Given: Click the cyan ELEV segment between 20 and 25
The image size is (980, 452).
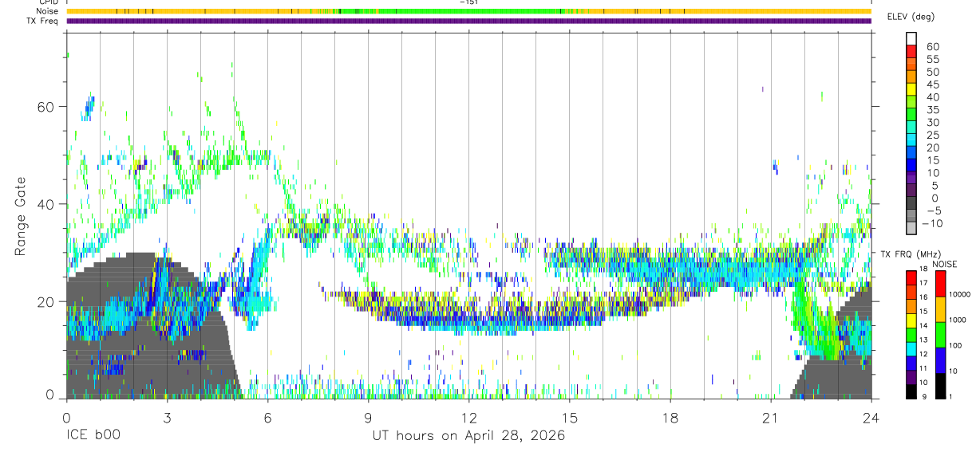Looking at the screenshot, I should [911, 141].
